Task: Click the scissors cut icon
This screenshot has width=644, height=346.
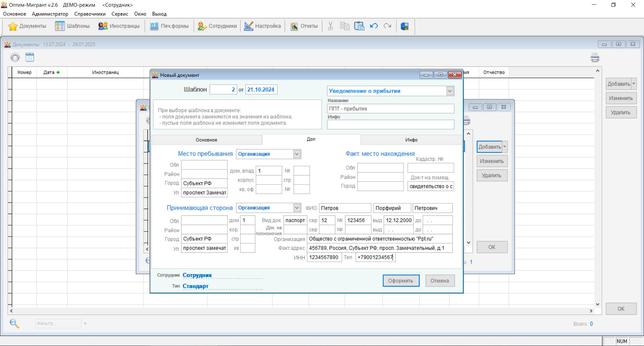Action: (330, 26)
